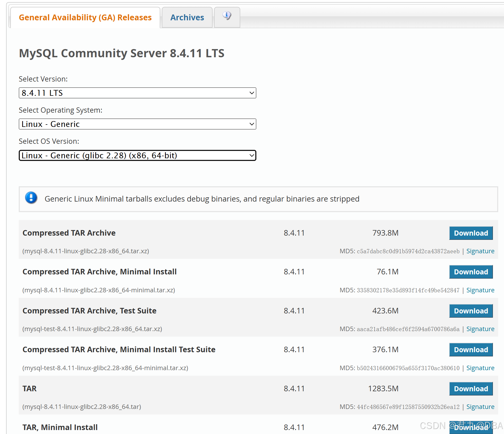Click the MySQL Community Server 8.4.11 LTS heading

click(x=122, y=53)
